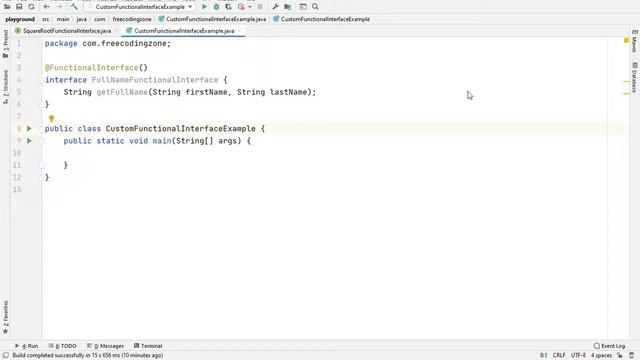Image resolution: width=640 pixels, height=360 pixels.
Task: Click the cursor position indicator
Action: pos(543,356)
